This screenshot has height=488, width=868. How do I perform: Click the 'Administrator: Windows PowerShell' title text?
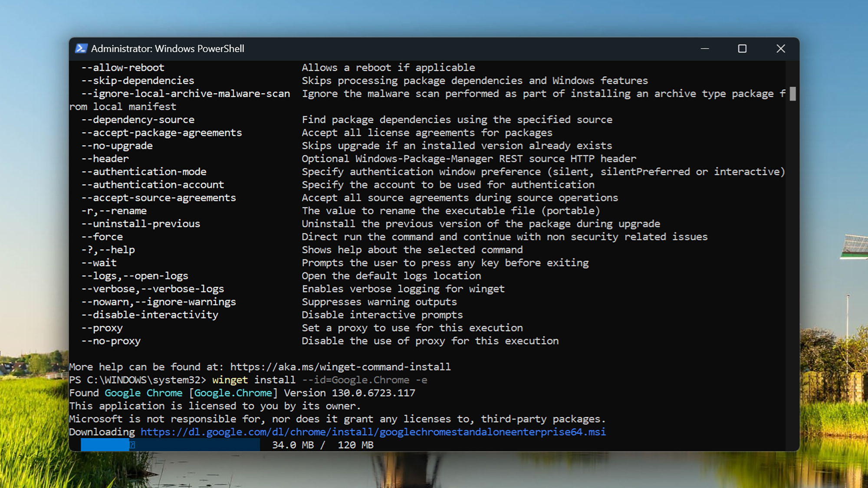tap(168, 49)
